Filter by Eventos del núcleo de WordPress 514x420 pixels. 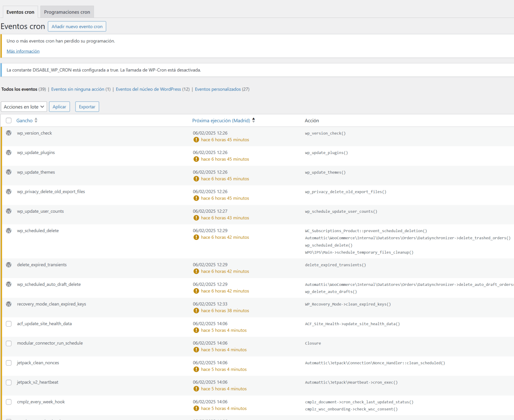click(149, 89)
